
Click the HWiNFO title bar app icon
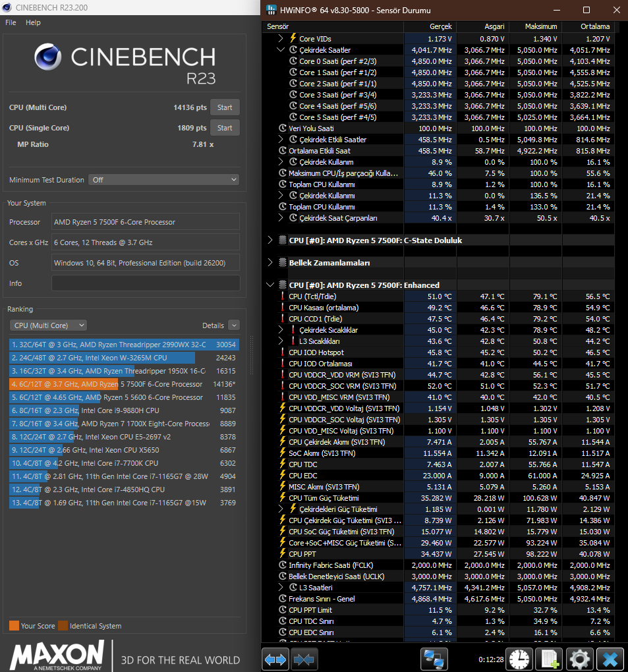point(271,10)
